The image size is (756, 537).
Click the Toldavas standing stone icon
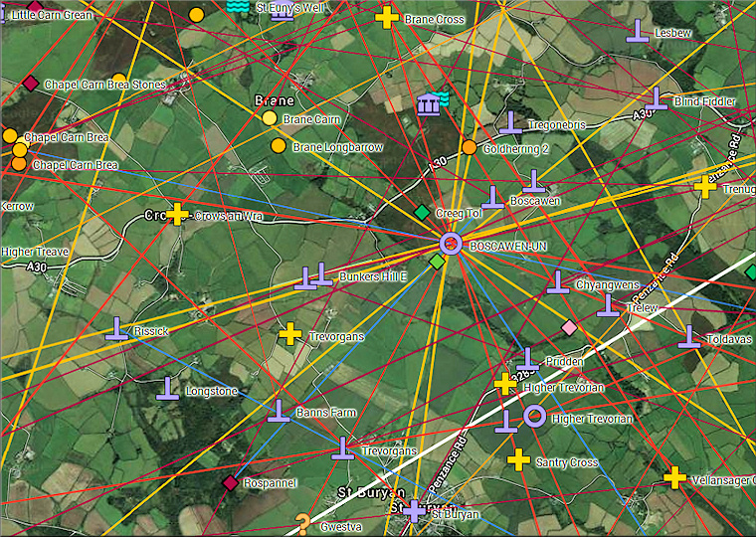[x=689, y=337]
